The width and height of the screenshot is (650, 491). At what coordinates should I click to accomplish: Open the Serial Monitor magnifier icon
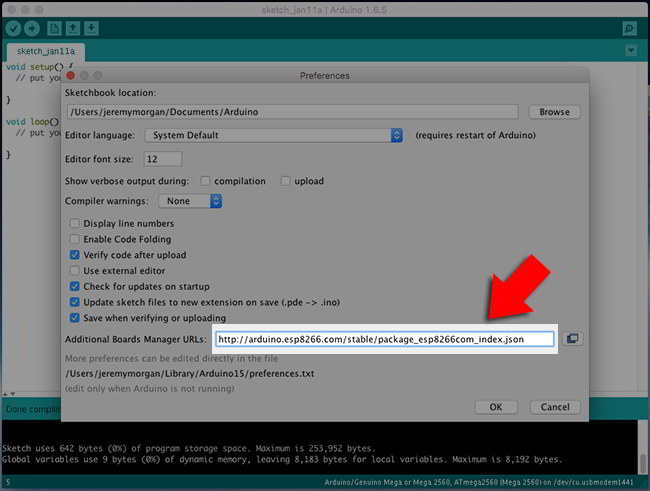tap(630, 29)
